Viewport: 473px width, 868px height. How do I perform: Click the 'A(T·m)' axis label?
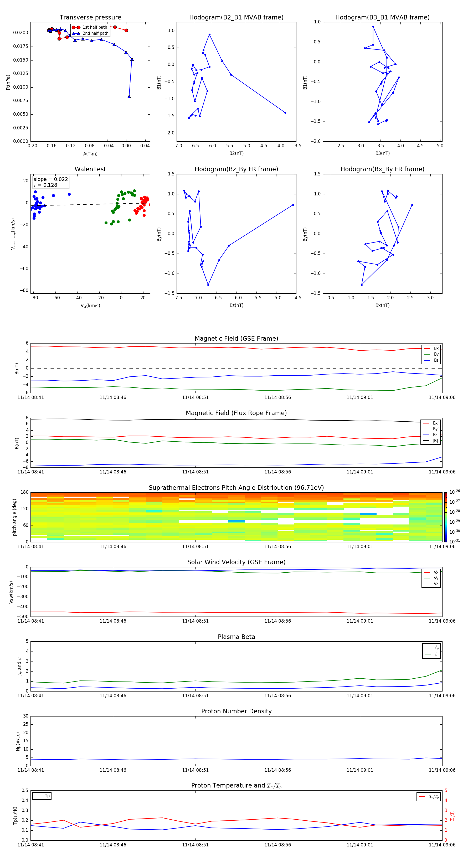pos(90,154)
